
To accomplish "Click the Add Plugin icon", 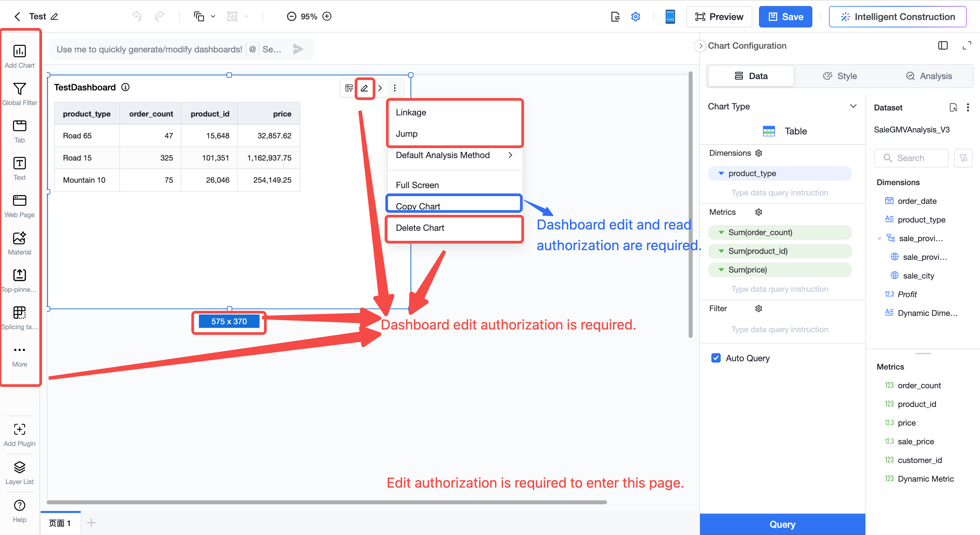I will 19,429.
